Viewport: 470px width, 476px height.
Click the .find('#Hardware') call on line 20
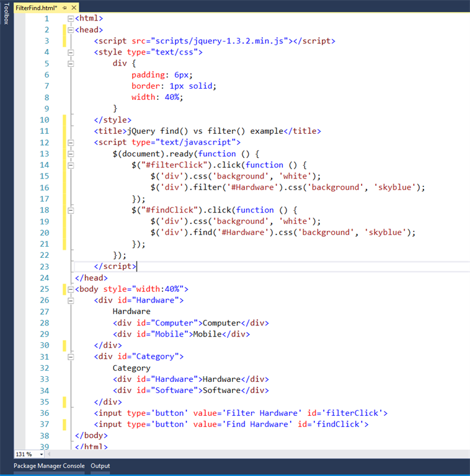[231, 232]
